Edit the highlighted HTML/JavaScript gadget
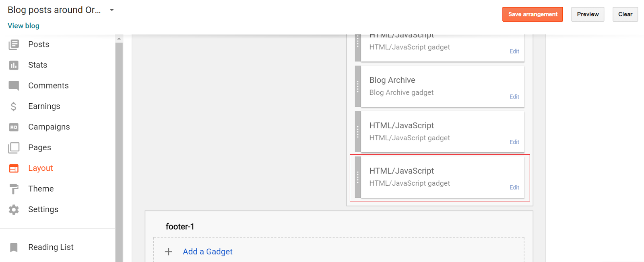Image resolution: width=644 pixels, height=262 pixels. [x=514, y=187]
